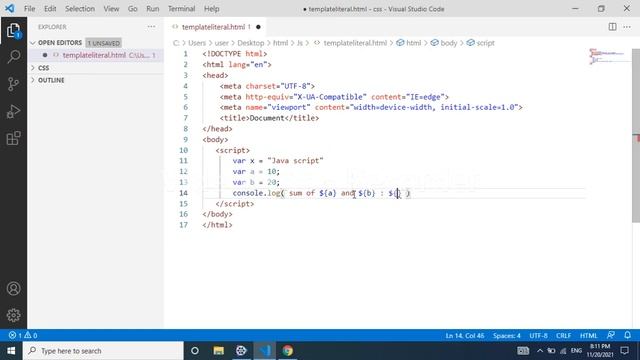Open the Windows Start menu
The image size is (640, 360).
[11, 351]
